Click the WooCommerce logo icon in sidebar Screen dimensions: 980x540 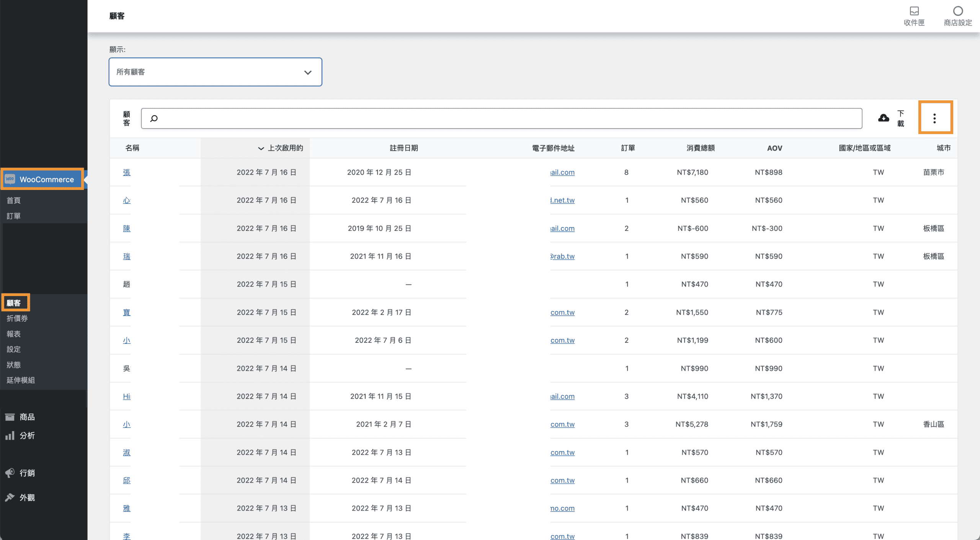(x=10, y=179)
